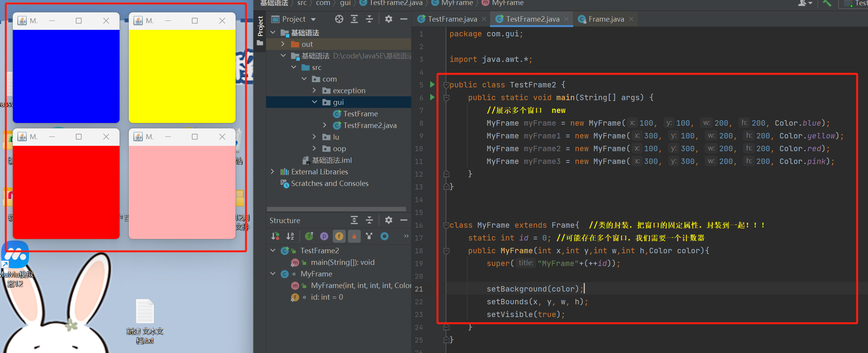Screen dimensions: 868x353
Task: Open the Project view dropdown
Action: click(313, 19)
